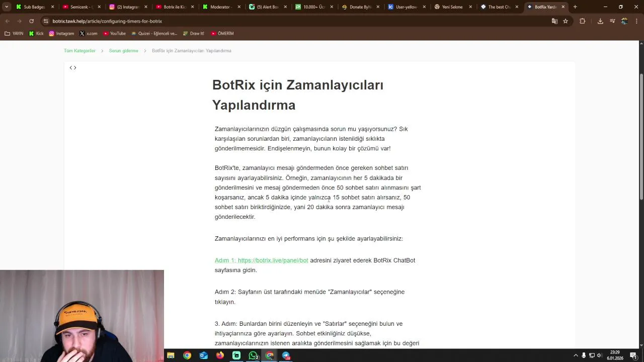
Task: Open the tab search dropdown
Action: (7, 7)
